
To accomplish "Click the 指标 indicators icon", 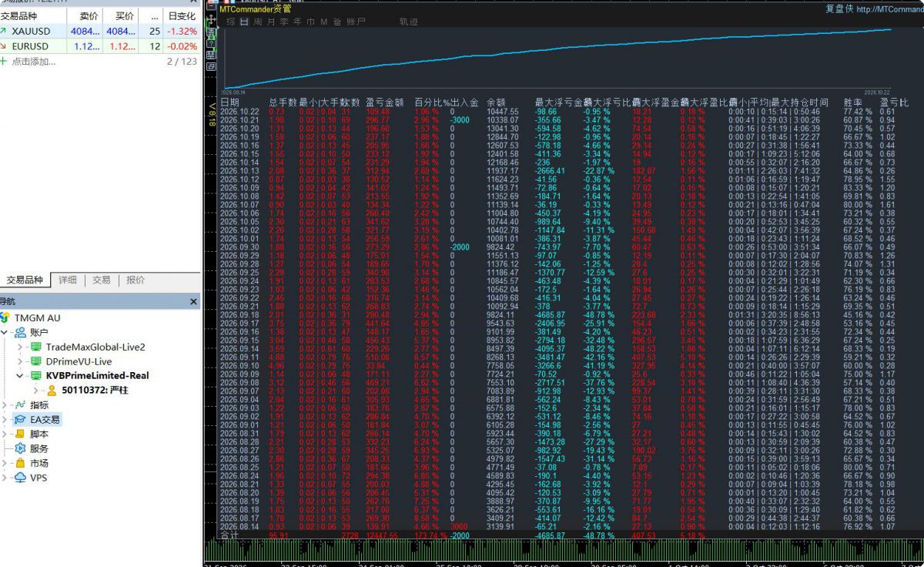I will pyautogui.click(x=20, y=405).
